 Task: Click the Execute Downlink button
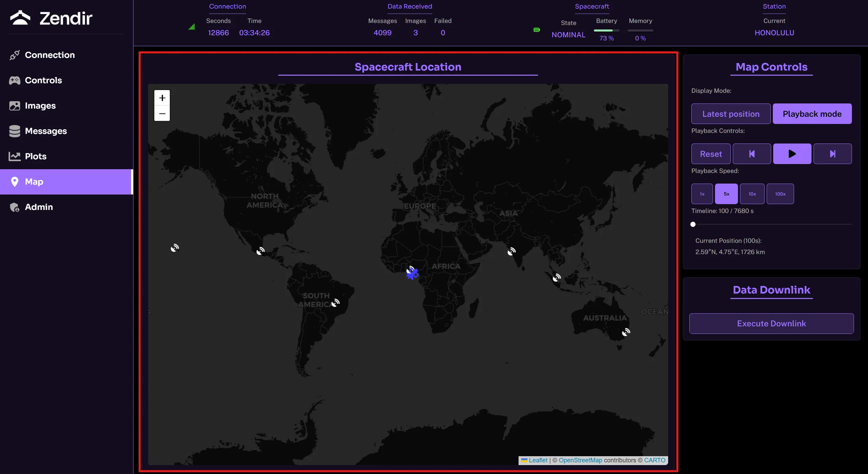[x=771, y=323]
